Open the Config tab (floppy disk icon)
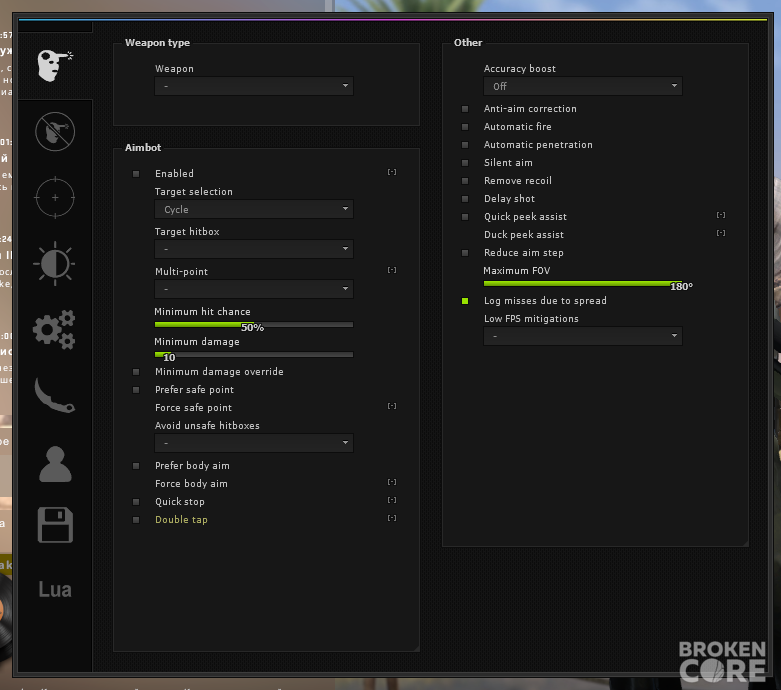781x690 pixels. [x=55, y=525]
